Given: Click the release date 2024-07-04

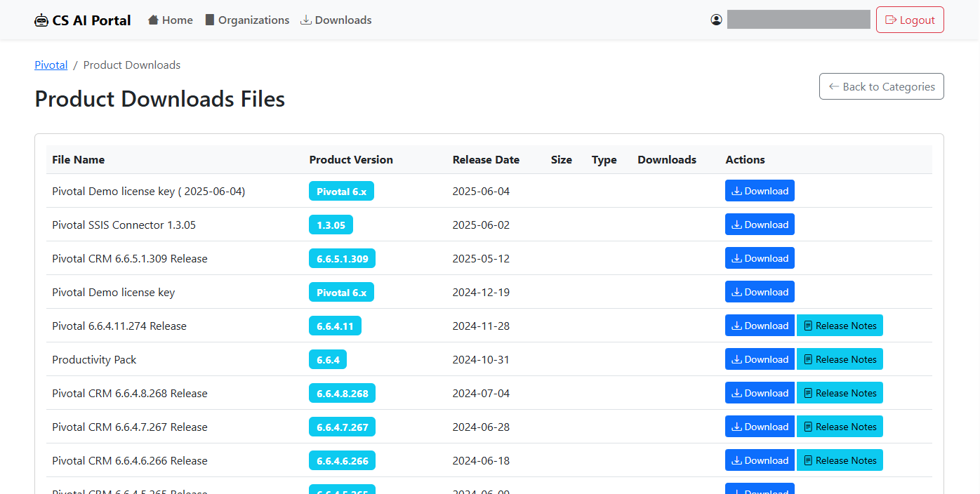Looking at the screenshot, I should [481, 394].
